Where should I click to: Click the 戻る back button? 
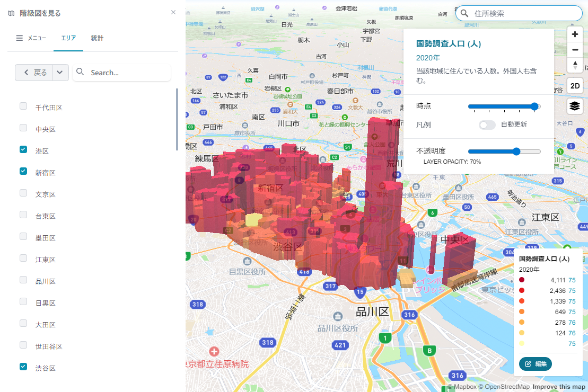click(x=34, y=73)
